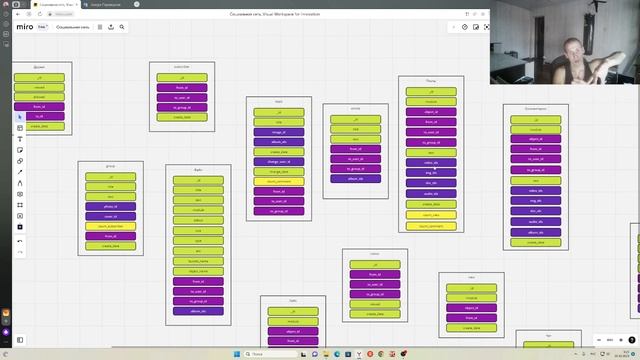
Task: Open the help question mark button
Action: pos(632,340)
